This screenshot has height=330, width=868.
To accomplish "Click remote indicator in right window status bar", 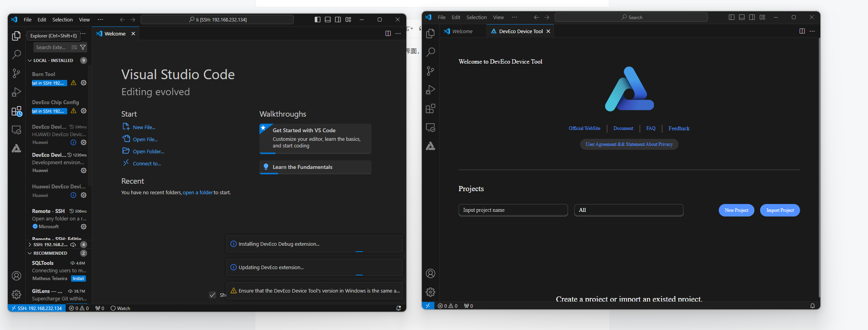I will 428,306.
